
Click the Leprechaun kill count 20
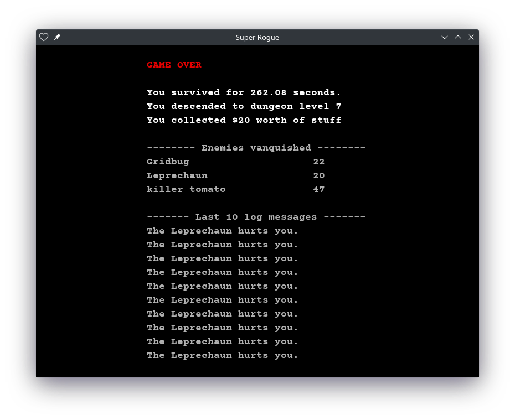click(318, 175)
